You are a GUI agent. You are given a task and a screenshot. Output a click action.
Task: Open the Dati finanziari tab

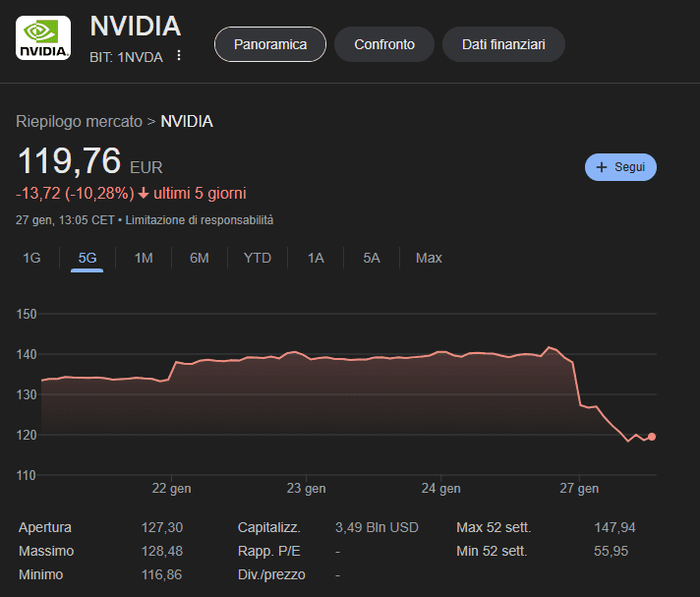[x=503, y=44]
